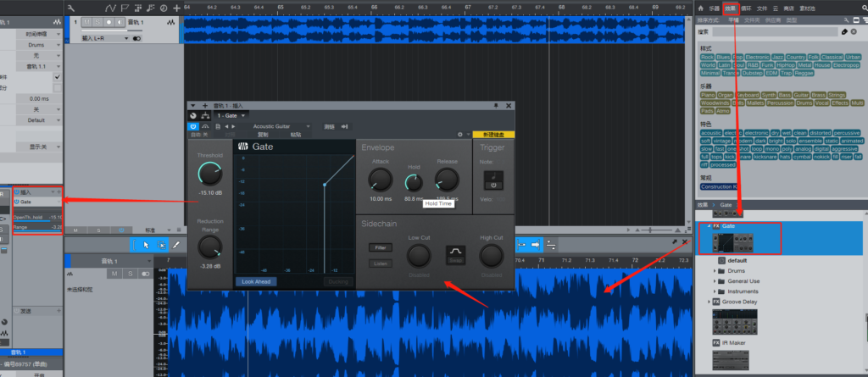Click the routing icon in Gate window
868x377 pixels.
(x=205, y=115)
